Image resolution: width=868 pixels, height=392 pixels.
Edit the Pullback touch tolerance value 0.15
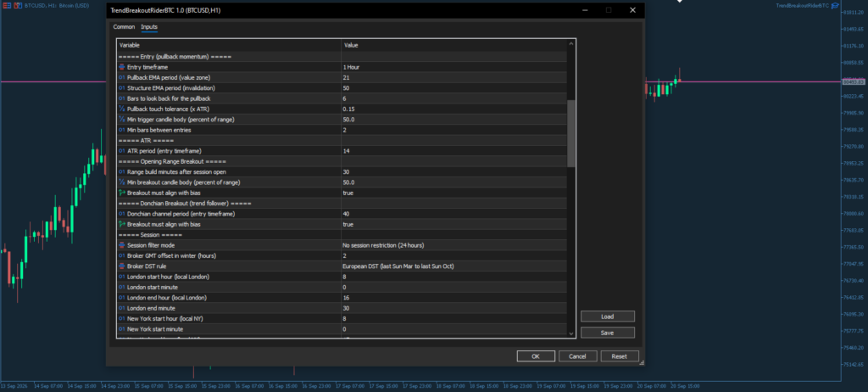coord(454,109)
